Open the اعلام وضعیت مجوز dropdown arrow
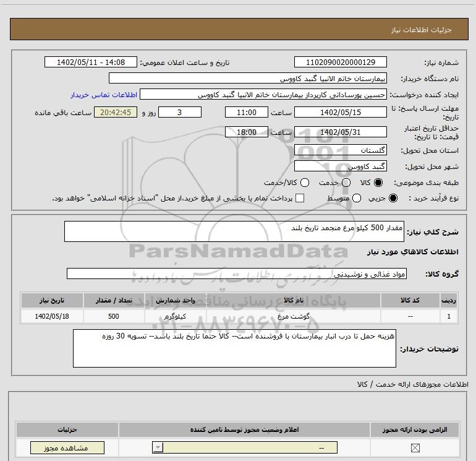Image resolution: width=476 pixels, height=461 pixels. coord(158,447)
